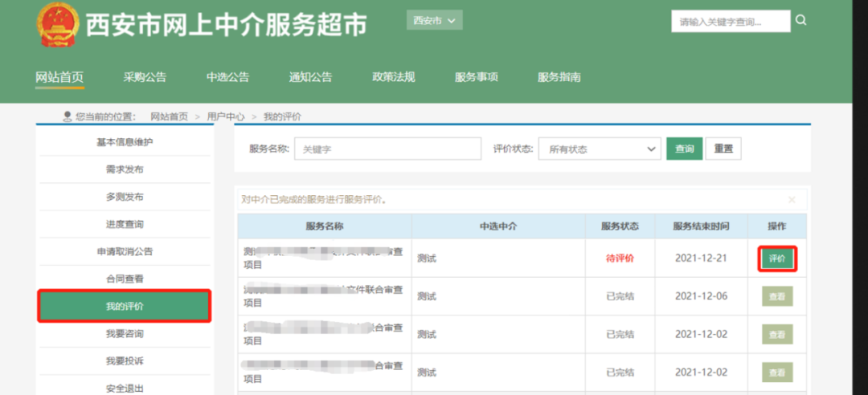Click breadcrumb link 用户中心
The height and width of the screenshot is (395, 868).
[x=226, y=116]
